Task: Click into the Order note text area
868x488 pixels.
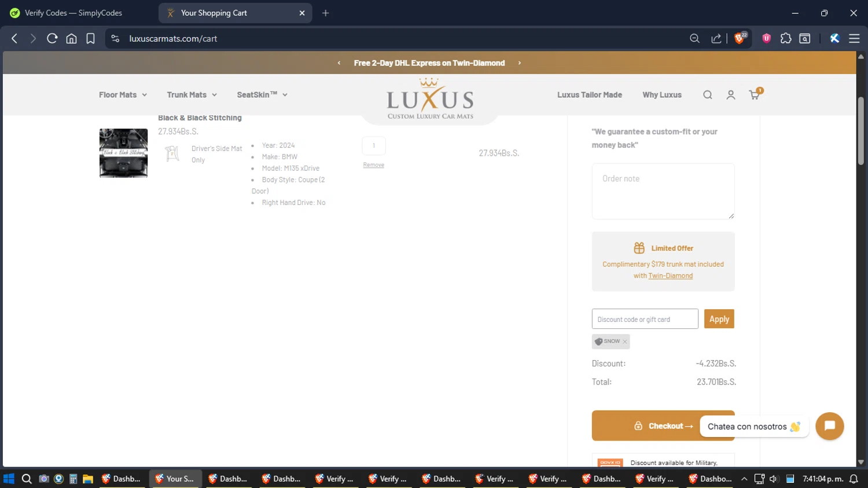Action: pos(663,191)
